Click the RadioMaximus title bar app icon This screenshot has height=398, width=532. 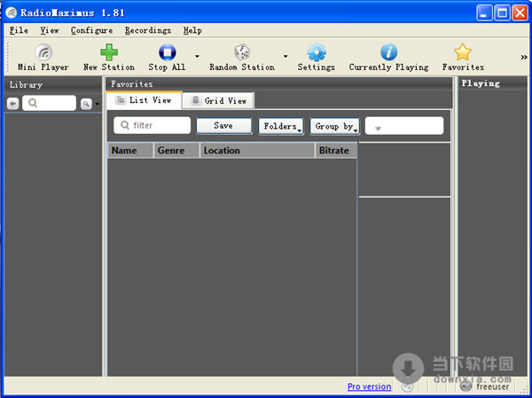coord(12,13)
